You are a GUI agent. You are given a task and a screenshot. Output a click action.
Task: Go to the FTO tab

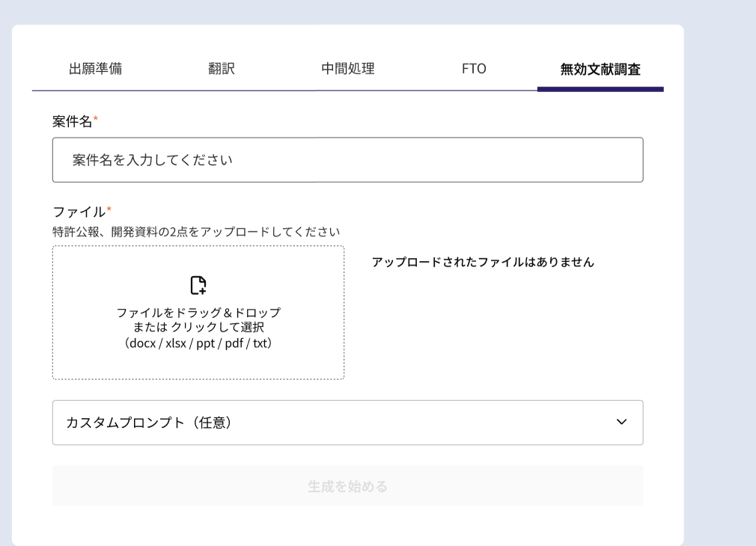pos(474,69)
